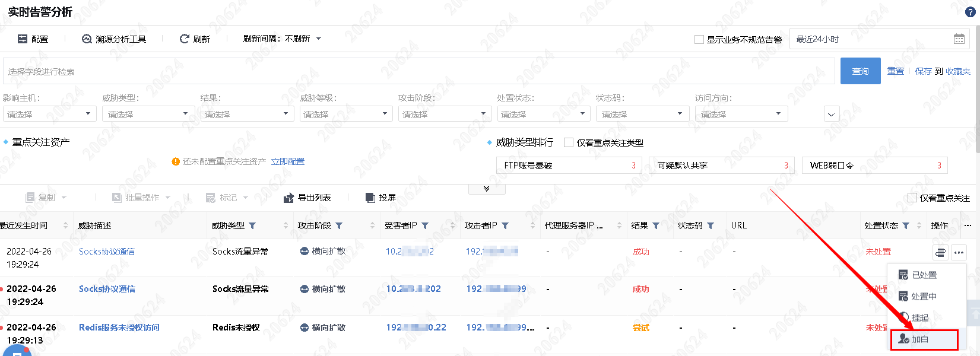Screen dimensions: 980x356
Task: Open the 影响主机 dropdown
Action: (49, 114)
